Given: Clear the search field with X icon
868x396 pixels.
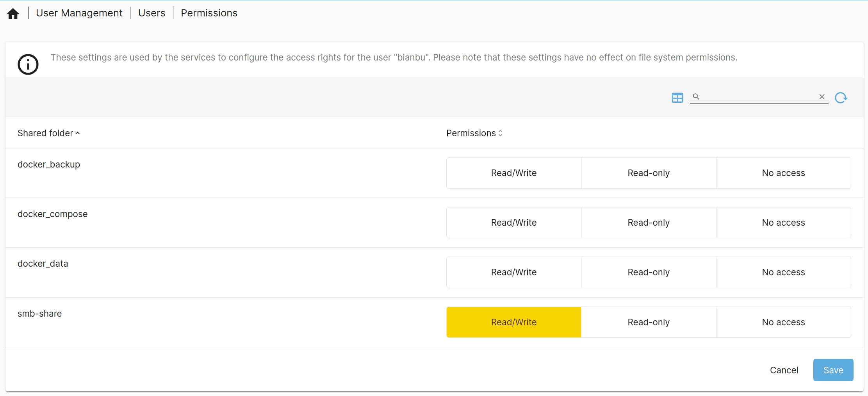Looking at the screenshot, I should pyautogui.click(x=822, y=97).
